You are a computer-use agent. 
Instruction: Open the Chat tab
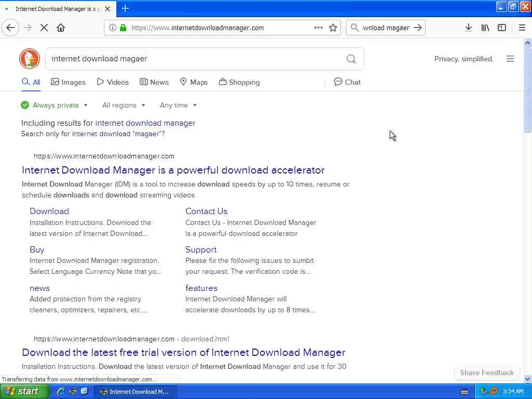(x=347, y=82)
